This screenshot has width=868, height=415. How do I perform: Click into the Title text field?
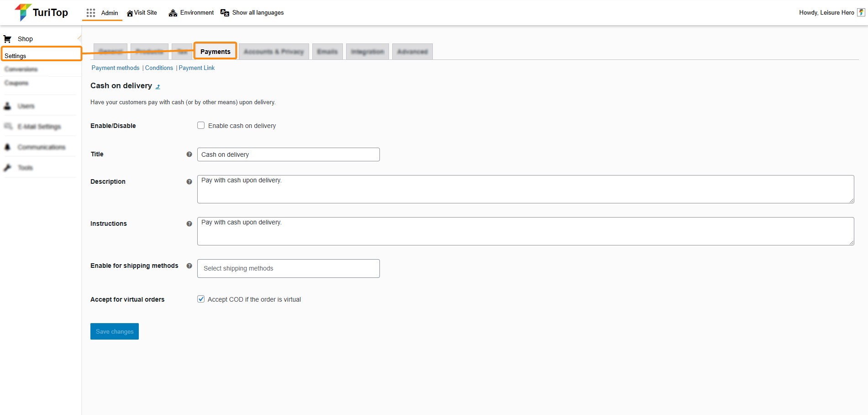[x=288, y=154]
